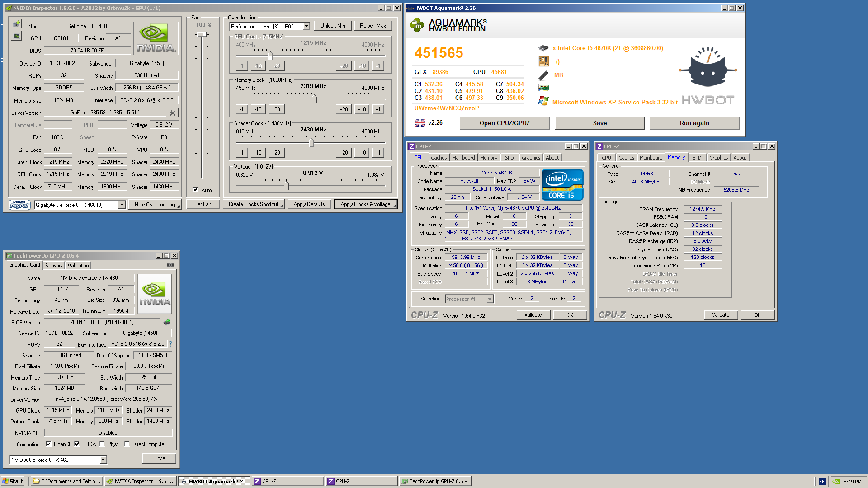Click the NVIDIA logo in NVIDIA Inspector
Viewport: 868px width, 488px height.
pyautogui.click(x=156, y=38)
